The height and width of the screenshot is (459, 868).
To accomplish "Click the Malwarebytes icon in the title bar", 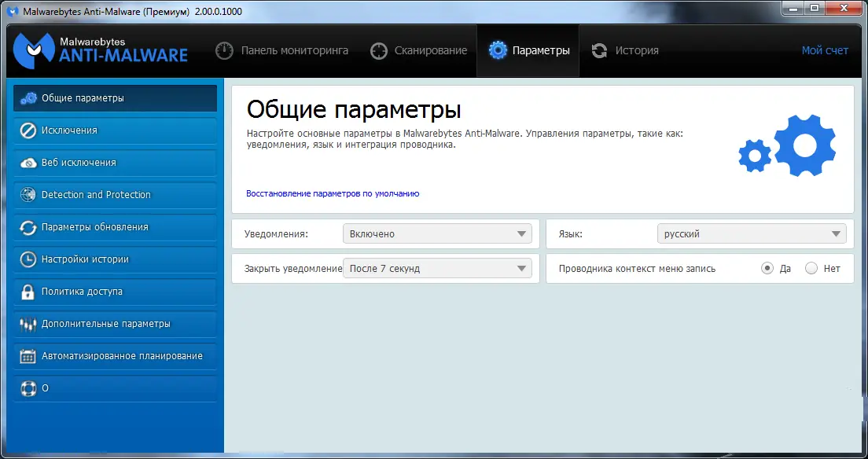I will 13,11.
